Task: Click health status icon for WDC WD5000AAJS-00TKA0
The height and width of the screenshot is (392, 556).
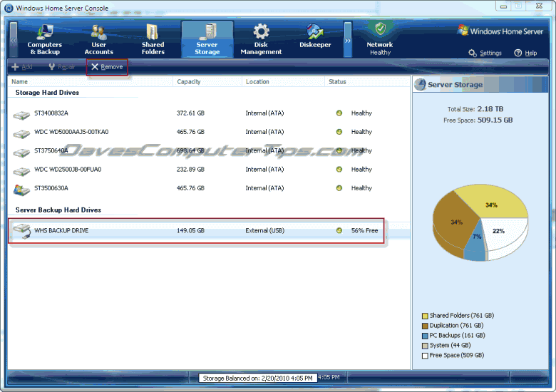Action: [x=339, y=132]
